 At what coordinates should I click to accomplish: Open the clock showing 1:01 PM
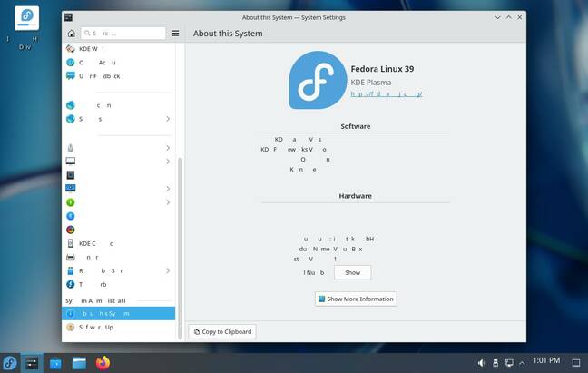[x=546, y=360]
